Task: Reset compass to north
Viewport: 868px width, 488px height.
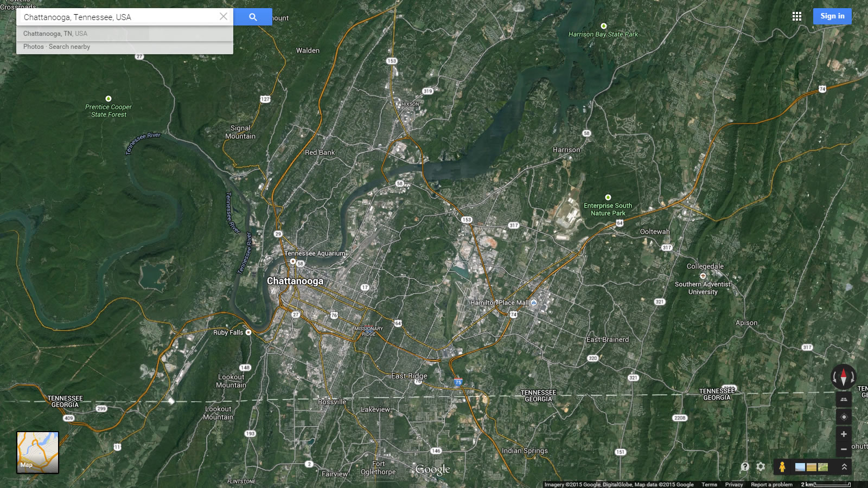Action: click(843, 376)
